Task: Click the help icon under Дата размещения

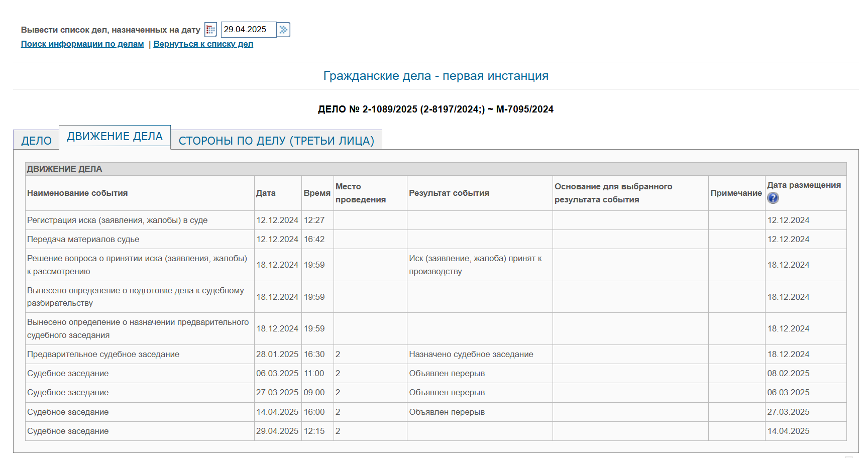Action: coord(773,198)
